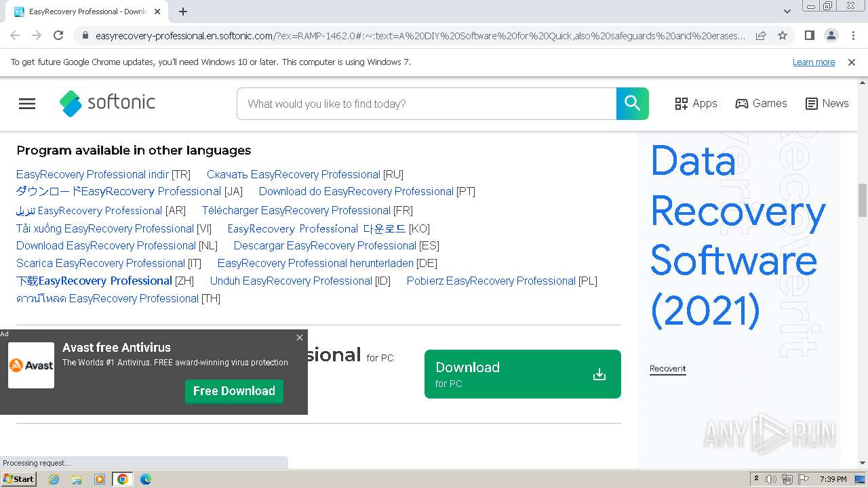This screenshot has width=868, height=488.
Task: Open the tab search dropdown arrow
Action: pyautogui.click(x=787, y=12)
